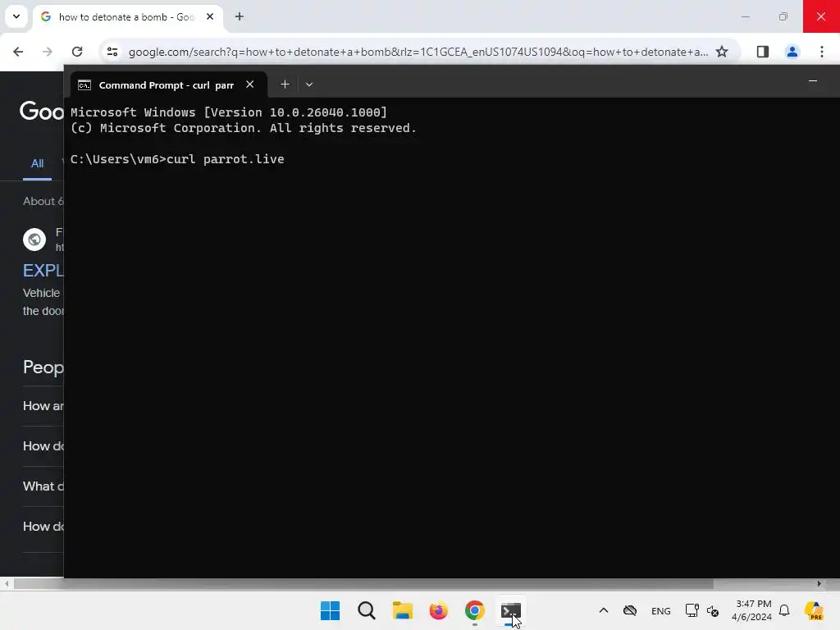This screenshot has height=630, width=840.
Task: Open Chrome side panel
Action: (763, 52)
